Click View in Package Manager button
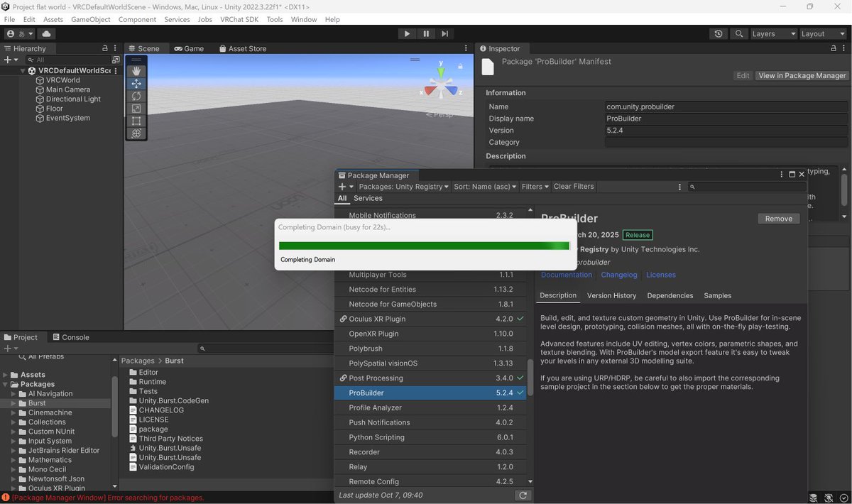Image resolution: width=852 pixels, height=504 pixels. 802,75
